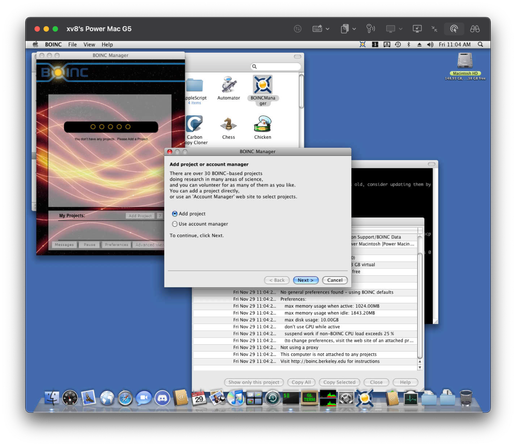Open the Trash in Dock
Screen dimensions: 516x446
click(466, 398)
